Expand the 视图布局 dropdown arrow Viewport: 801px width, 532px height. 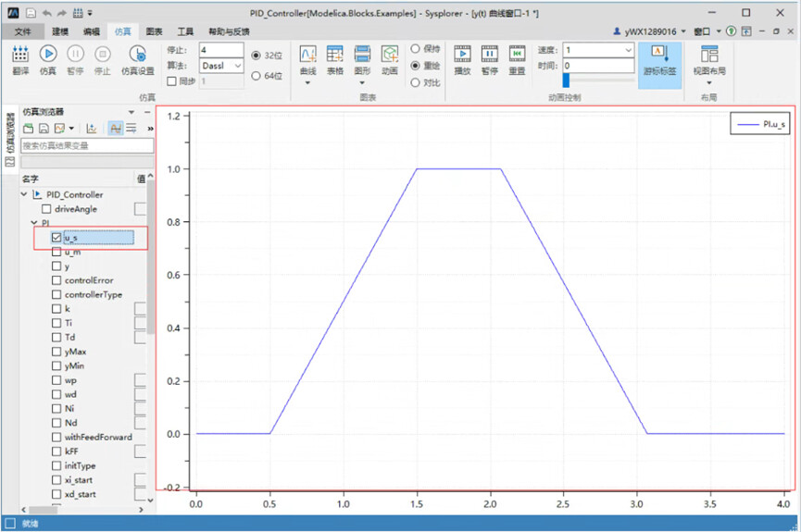(x=709, y=82)
